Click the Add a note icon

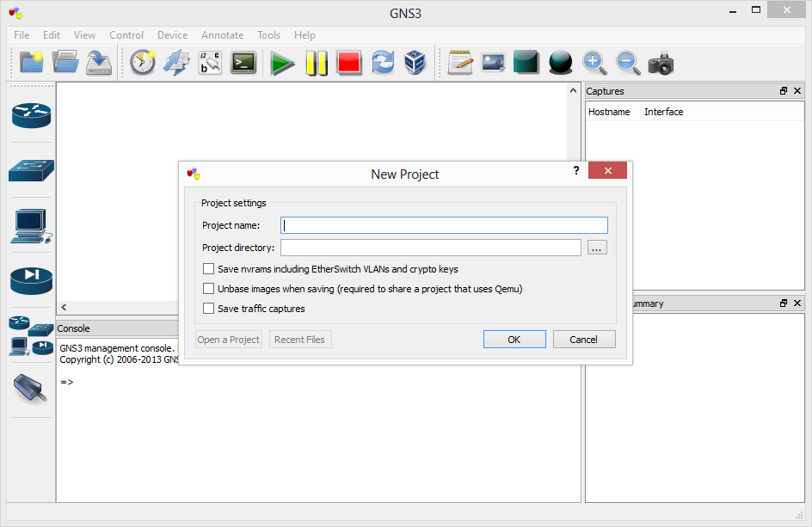pyautogui.click(x=460, y=63)
